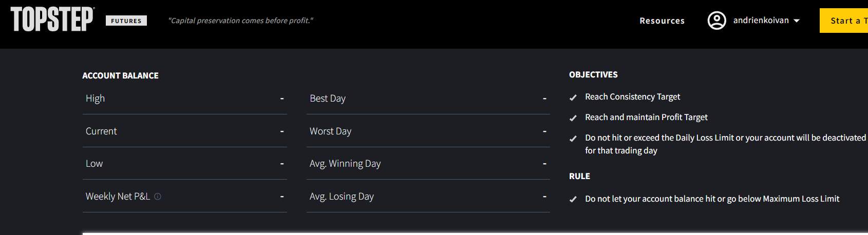Click the Avg. Winning Day row
Viewport: 868px width, 235px height.
pyautogui.click(x=428, y=163)
